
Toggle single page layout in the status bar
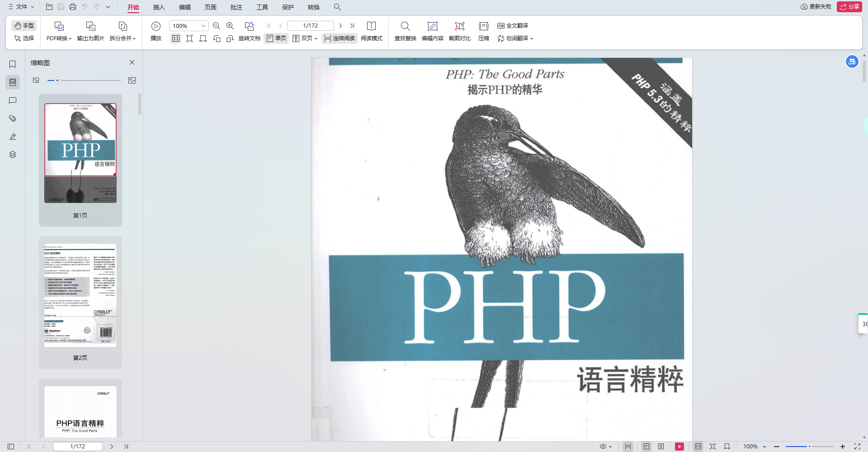(x=646, y=447)
